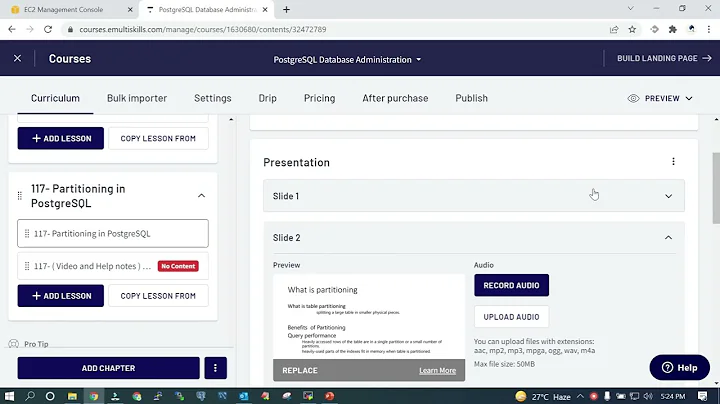Click the Build Landing Page arrow icon
The height and width of the screenshot is (404, 720).
click(707, 58)
